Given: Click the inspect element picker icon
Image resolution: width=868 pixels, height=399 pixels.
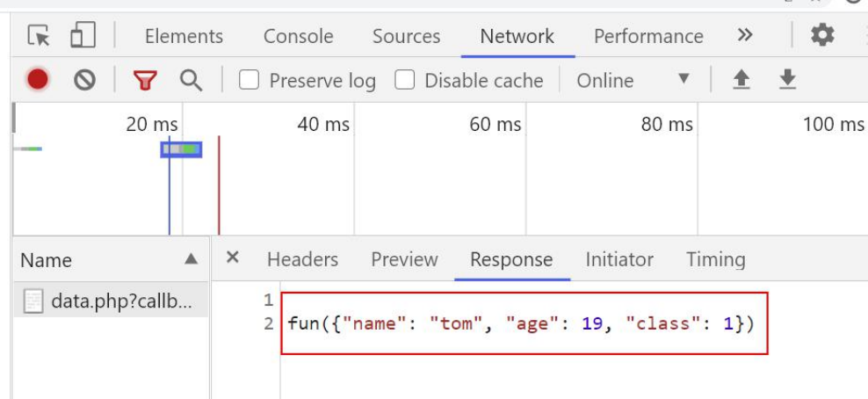Looking at the screenshot, I should (39, 36).
